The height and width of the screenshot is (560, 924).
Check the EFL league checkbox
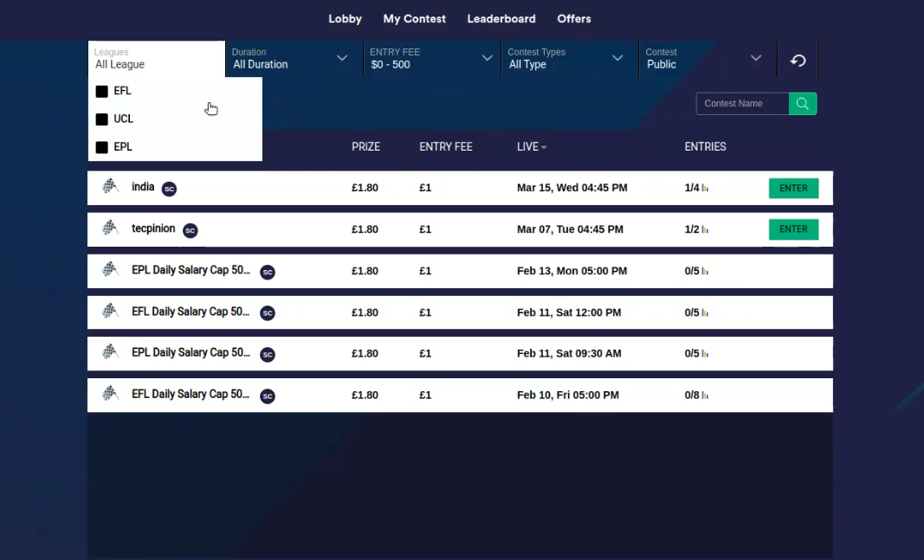pyautogui.click(x=101, y=91)
